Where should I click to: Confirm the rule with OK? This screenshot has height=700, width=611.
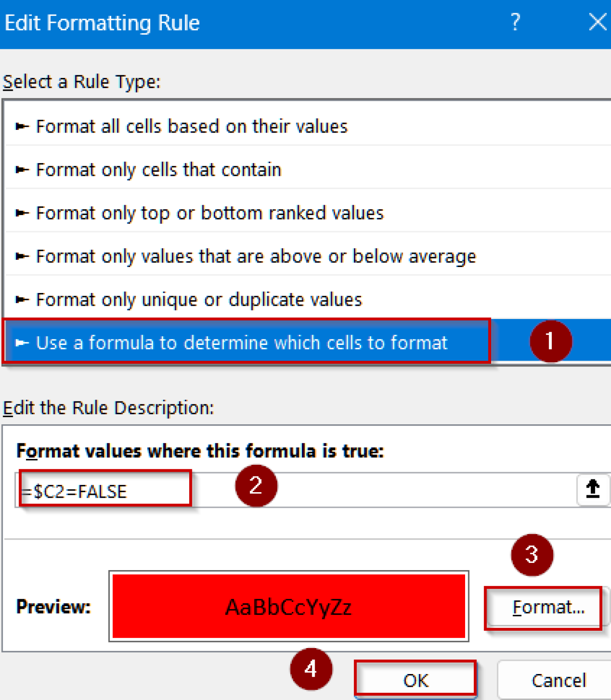click(x=415, y=680)
